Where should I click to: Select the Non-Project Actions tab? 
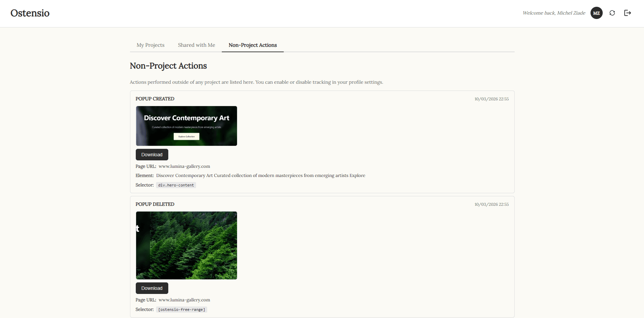(x=252, y=45)
